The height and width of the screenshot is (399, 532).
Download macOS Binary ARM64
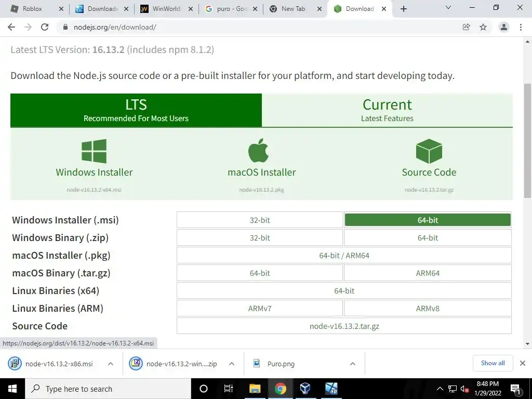point(428,273)
